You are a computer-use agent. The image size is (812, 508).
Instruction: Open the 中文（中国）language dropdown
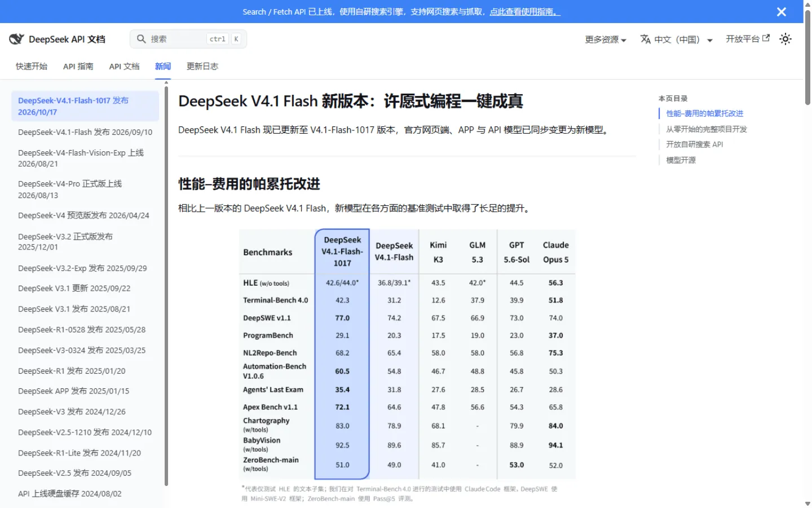coord(677,40)
